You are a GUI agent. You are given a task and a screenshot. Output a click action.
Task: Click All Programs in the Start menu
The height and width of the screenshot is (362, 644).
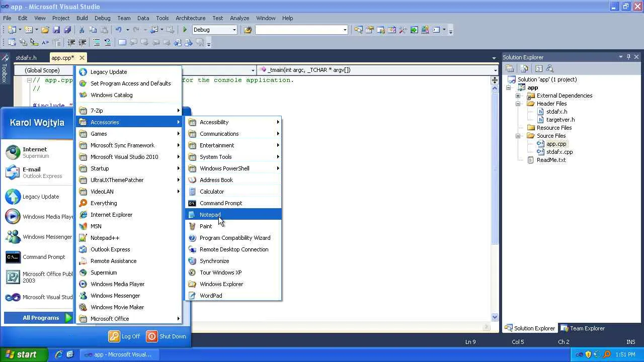pos(38,318)
